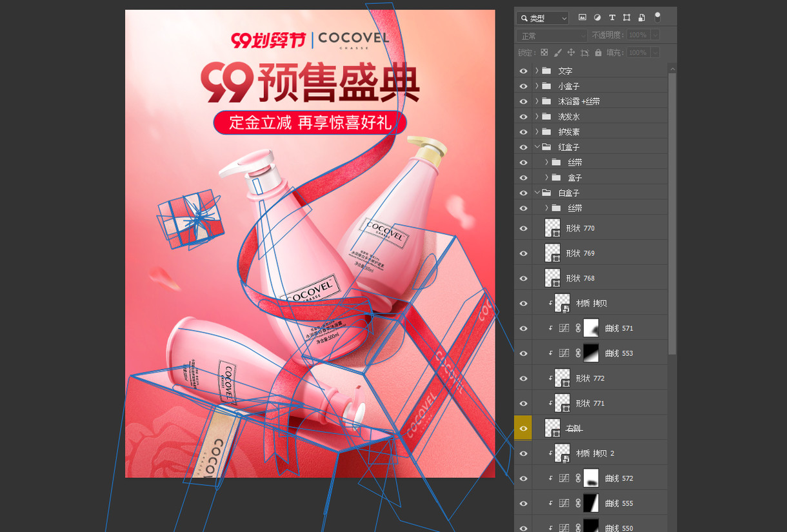Hide the 洗发水 layer group
This screenshot has width=787, height=532.
[x=523, y=117]
